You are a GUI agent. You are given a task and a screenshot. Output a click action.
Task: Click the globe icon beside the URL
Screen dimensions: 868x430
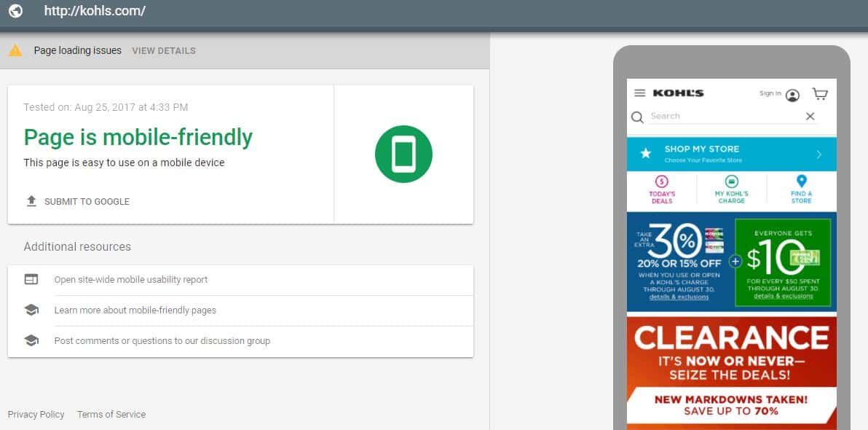(x=15, y=10)
